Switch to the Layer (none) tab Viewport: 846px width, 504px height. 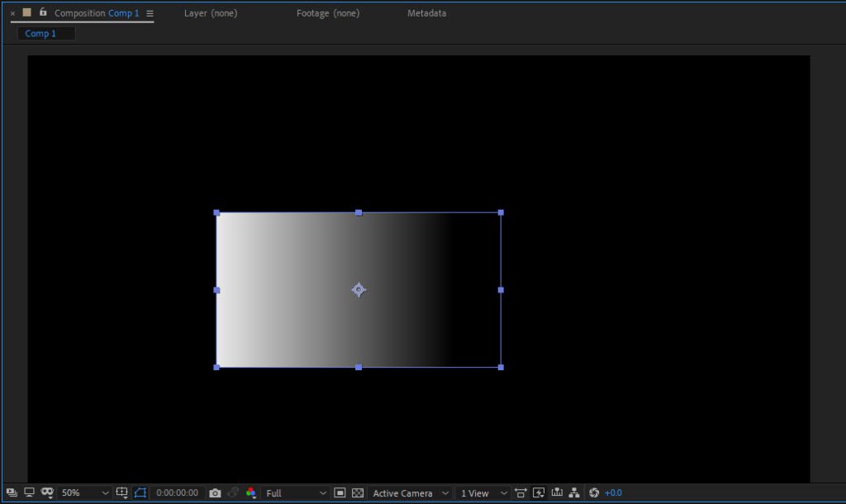pos(210,13)
